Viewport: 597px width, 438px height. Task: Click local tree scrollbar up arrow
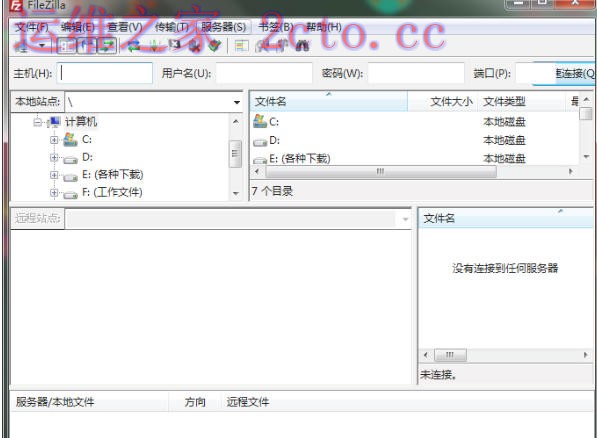[236, 121]
